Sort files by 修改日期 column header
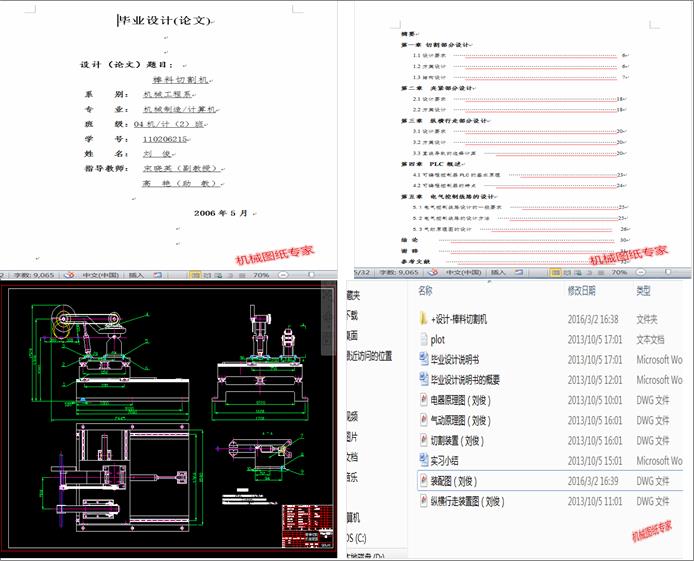The height and width of the screenshot is (561, 694). click(x=582, y=291)
